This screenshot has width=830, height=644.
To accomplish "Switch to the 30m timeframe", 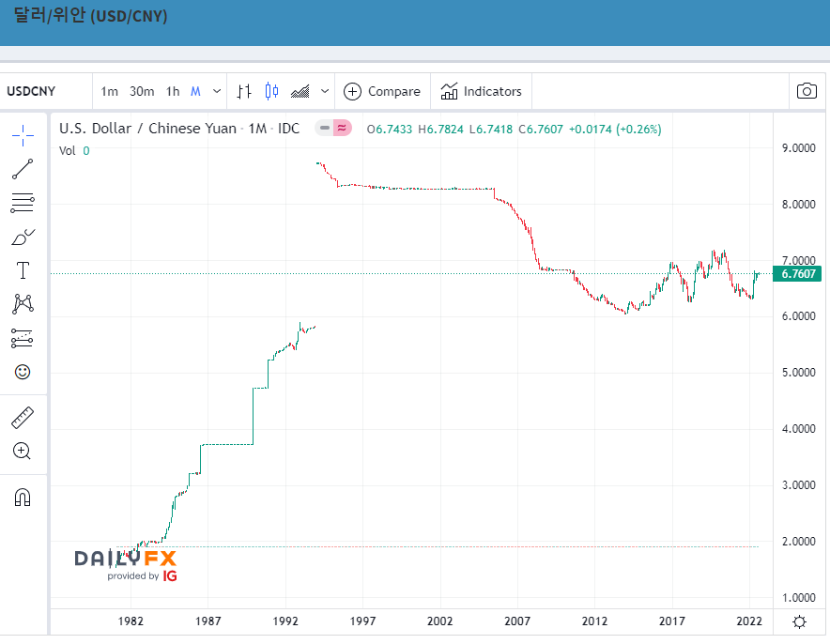I will point(142,92).
